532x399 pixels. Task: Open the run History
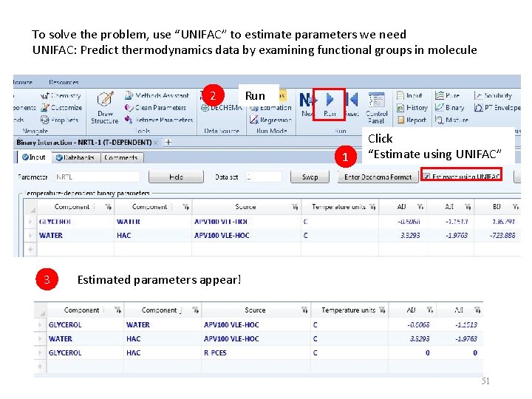412,108
